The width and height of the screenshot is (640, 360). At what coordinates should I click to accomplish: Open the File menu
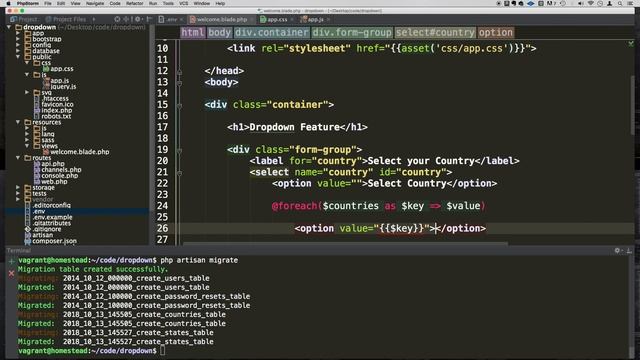48,4
